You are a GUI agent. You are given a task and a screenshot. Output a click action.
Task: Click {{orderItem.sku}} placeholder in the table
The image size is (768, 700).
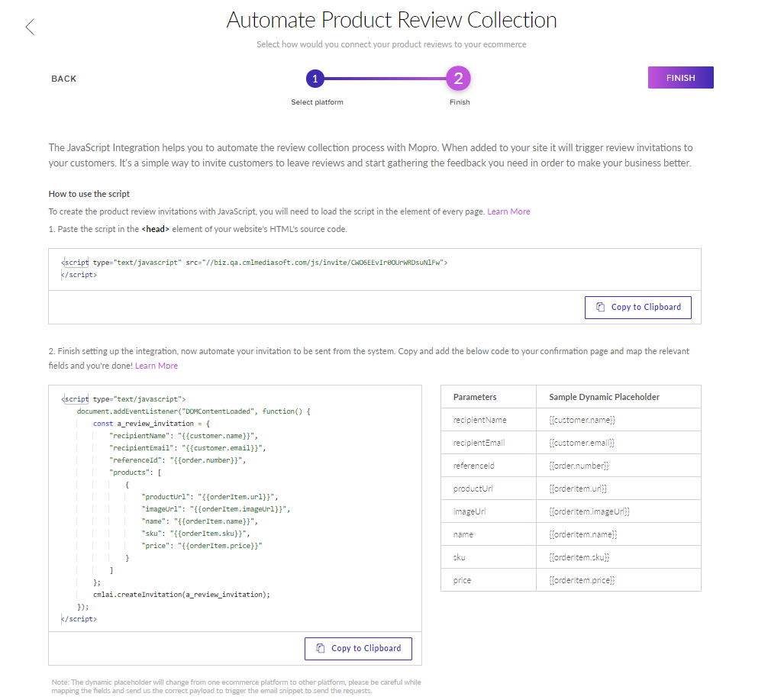coord(579,557)
